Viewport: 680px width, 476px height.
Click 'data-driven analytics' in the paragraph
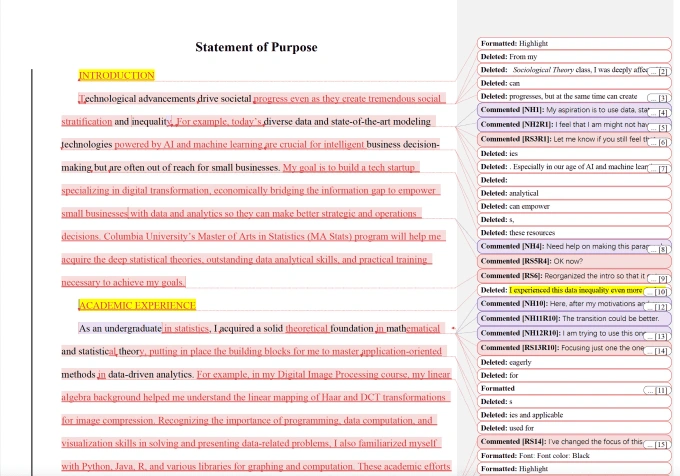pyautogui.click(x=150, y=374)
